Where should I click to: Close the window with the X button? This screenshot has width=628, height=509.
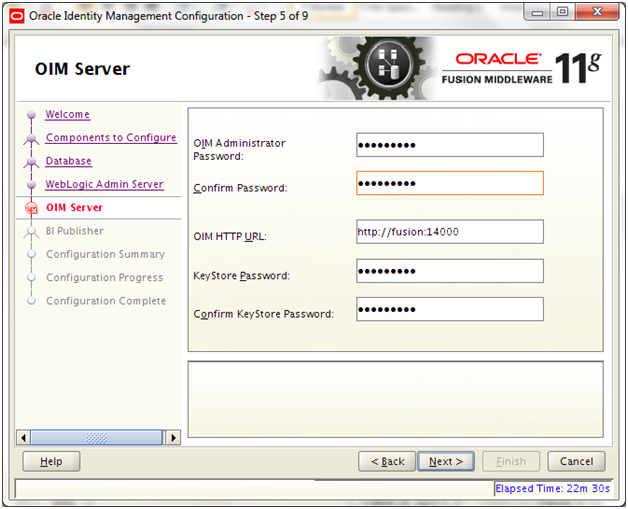tap(597, 12)
